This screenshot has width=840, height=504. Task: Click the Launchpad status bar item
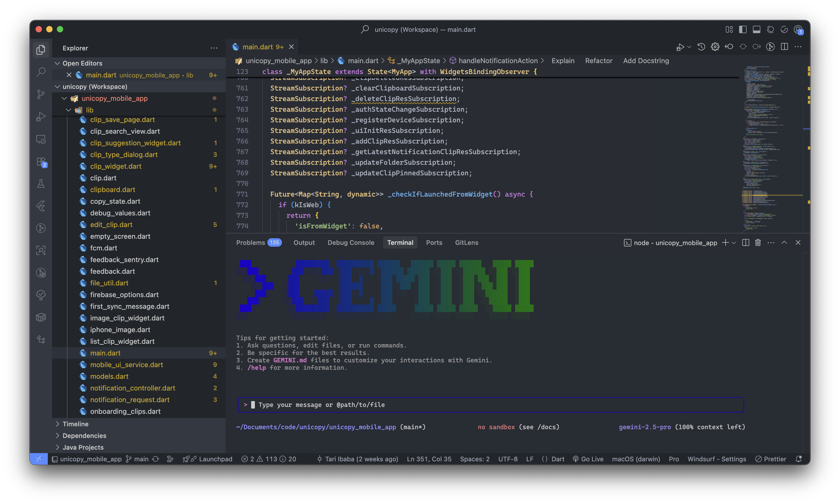click(208, 459)
